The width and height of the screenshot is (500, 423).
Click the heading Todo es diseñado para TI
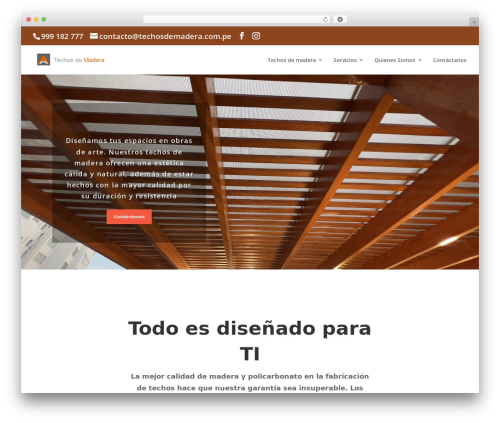click(x=250, y=341)
